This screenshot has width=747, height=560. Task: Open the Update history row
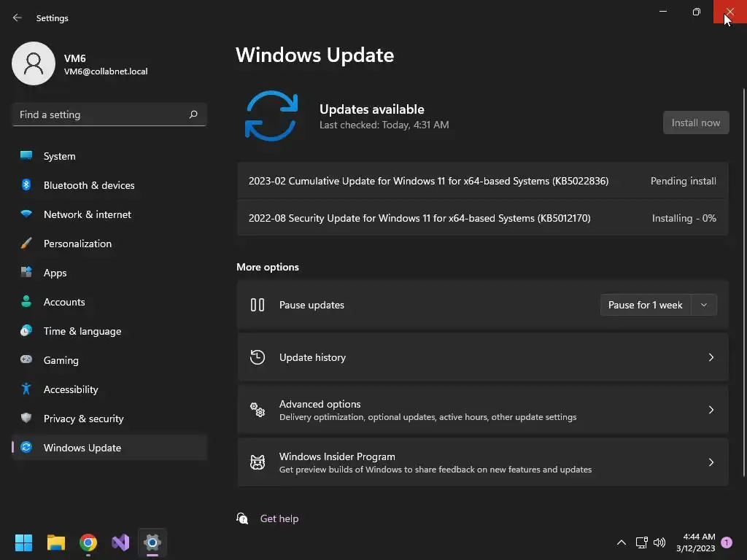pyautogui.click(x=483, y=357)
